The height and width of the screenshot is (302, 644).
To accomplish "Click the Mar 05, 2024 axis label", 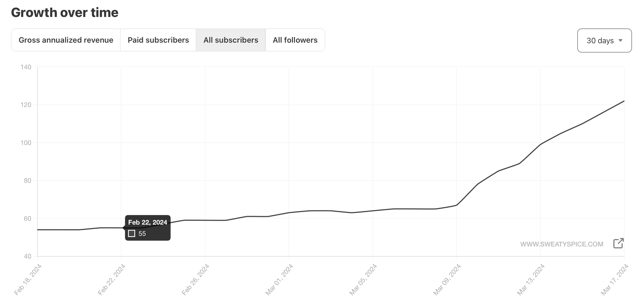I will 363,280.
